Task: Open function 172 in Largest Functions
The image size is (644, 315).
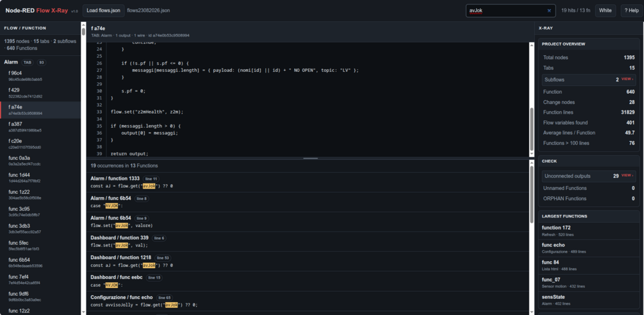Action: pyautogui.click(x=589, y=231)
